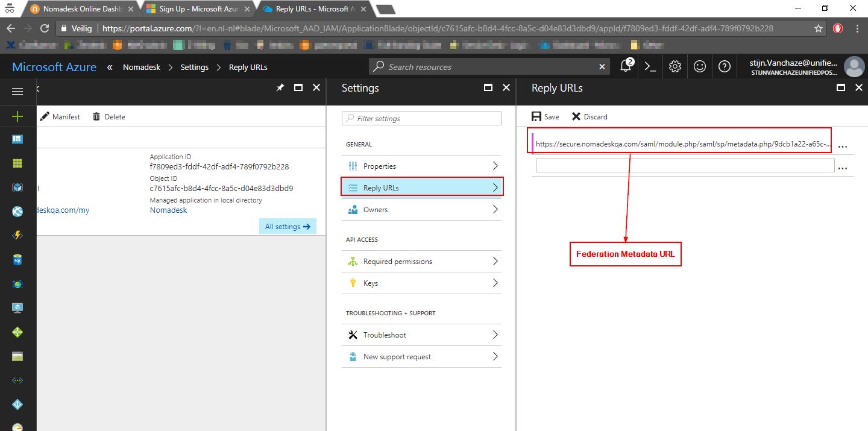This screenshot has width=868, height=431.
Task: Open Resource groups cube icon in sidebar
Action: [x=17, y=187]
